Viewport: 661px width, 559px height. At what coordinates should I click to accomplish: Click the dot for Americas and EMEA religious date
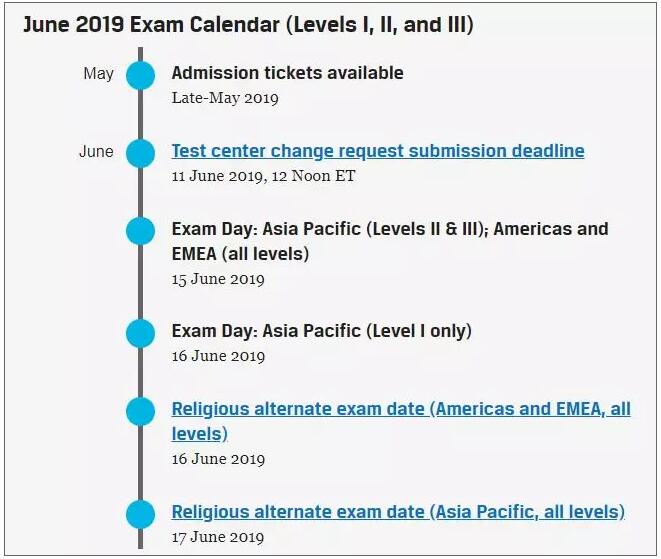pyautogui.click(x=141, y=410)
